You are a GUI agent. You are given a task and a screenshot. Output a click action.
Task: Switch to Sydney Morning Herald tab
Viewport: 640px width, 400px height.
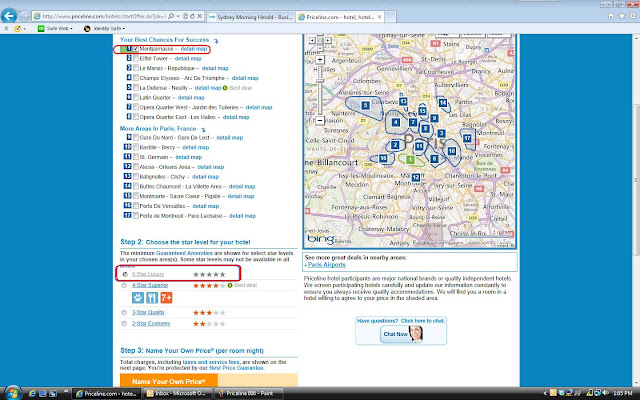pos(250,17)
